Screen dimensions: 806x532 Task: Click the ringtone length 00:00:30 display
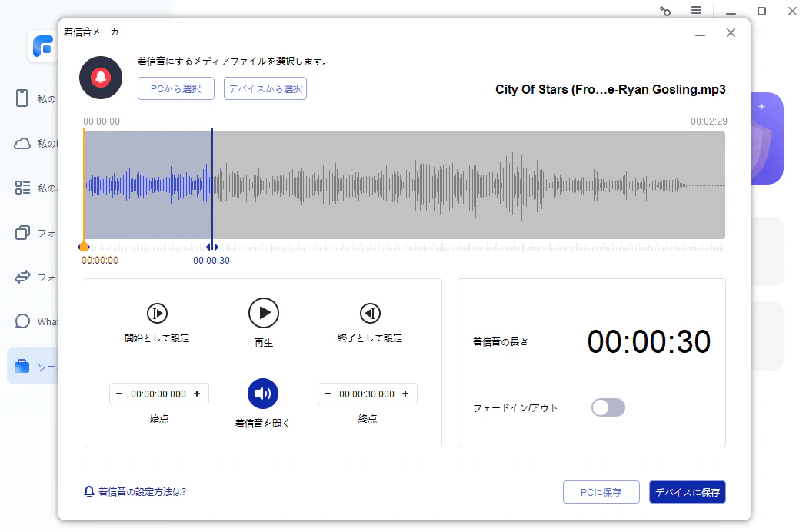coord(648,341)
